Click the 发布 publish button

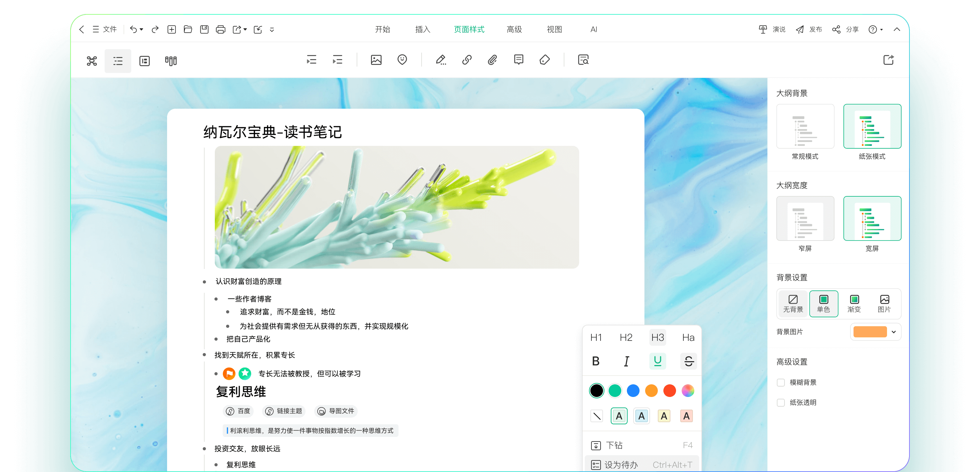click(808, 29)
